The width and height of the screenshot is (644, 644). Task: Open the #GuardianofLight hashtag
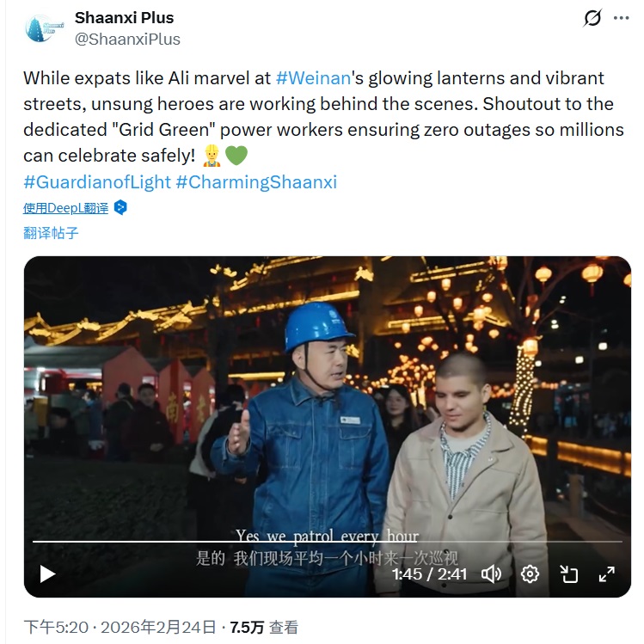point(96,182)
